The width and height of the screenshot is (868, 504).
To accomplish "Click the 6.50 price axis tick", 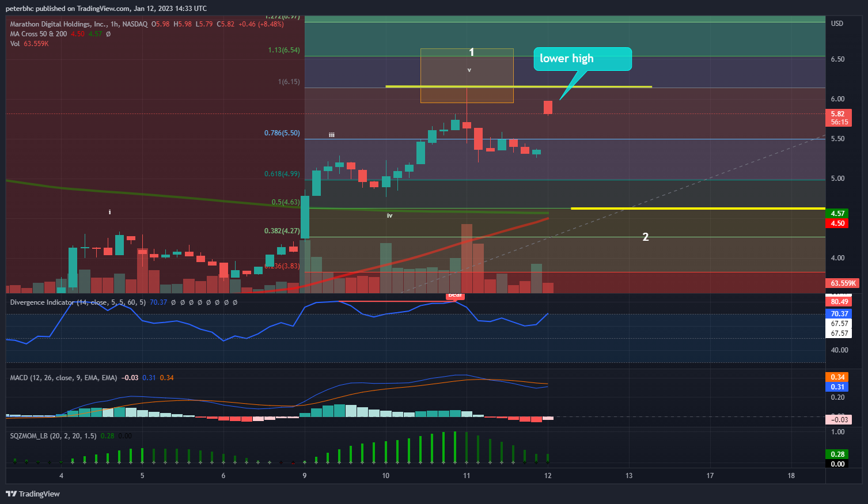I will tap(837, 59).
